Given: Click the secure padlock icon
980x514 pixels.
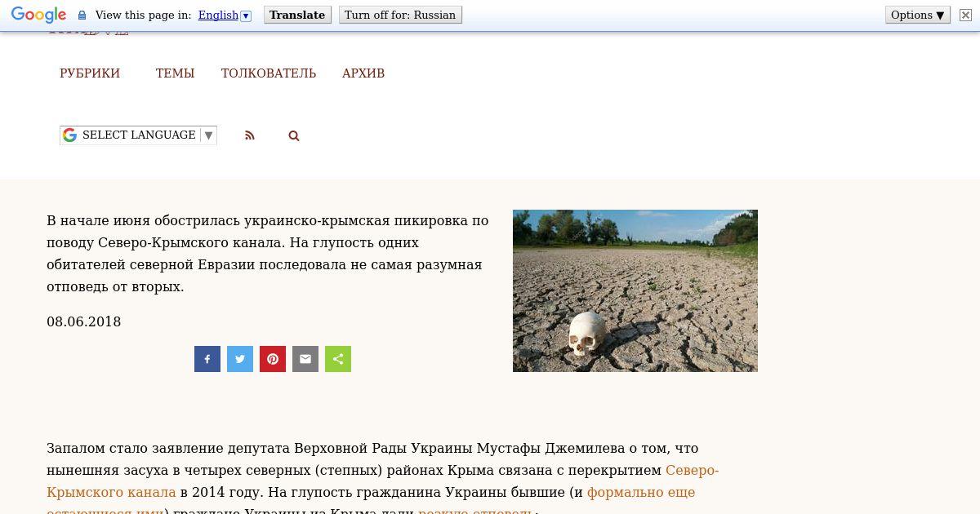Looking at the screenshot, I should coord(82,15).
